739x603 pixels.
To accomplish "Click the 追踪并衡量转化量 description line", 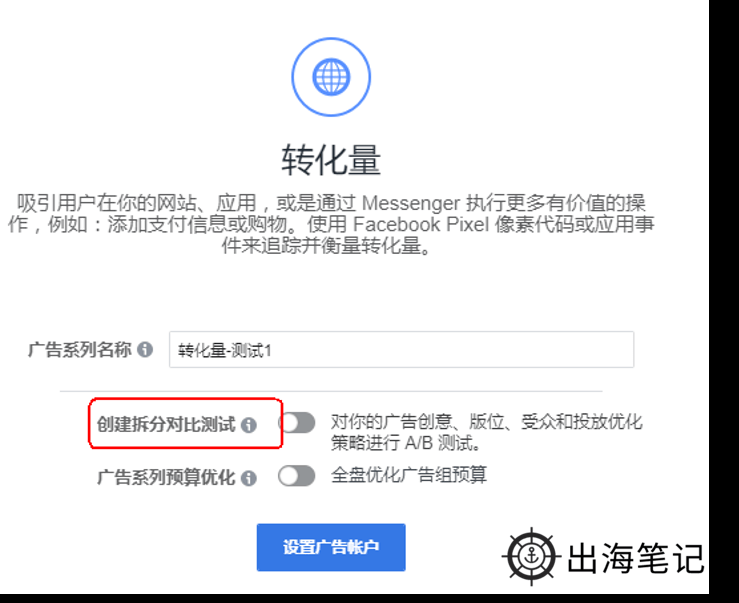I will [x=326, y=246].
